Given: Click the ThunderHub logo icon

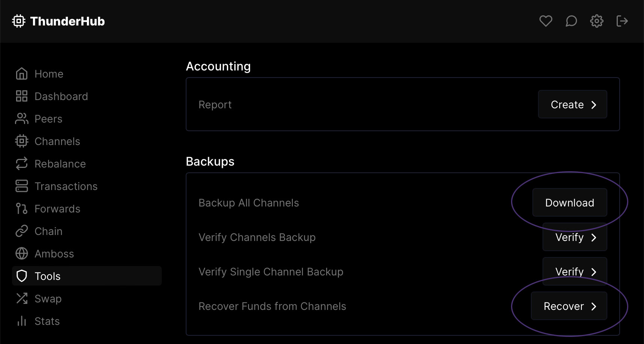Looking at the screenshot, I should coord(19,21).
